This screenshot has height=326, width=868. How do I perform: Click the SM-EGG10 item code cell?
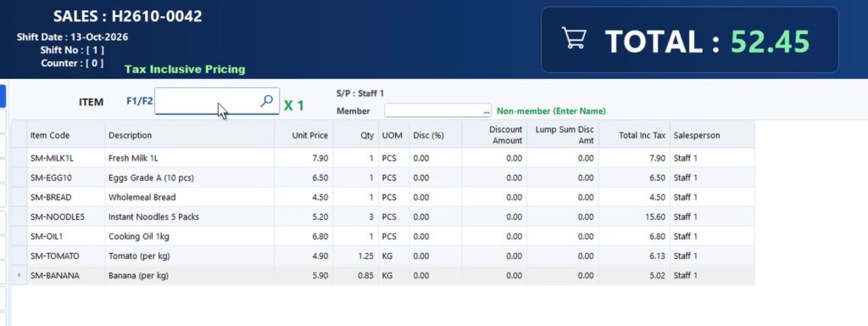[x=66, y=177]
